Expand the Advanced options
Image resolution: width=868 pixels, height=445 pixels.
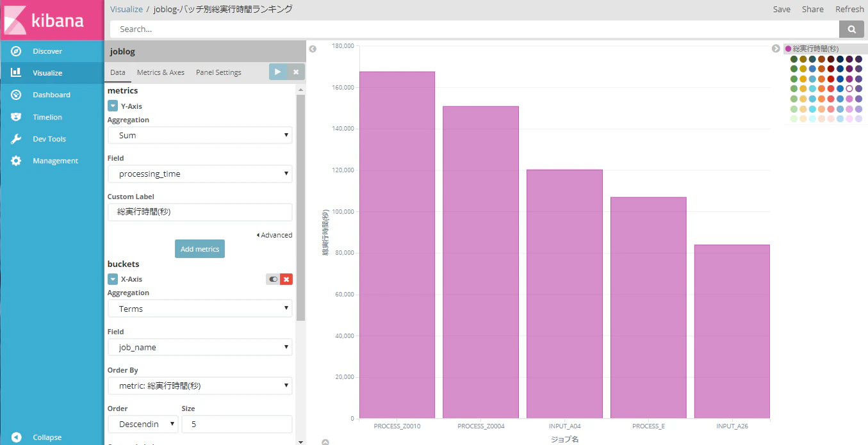[x=274, y=235]
